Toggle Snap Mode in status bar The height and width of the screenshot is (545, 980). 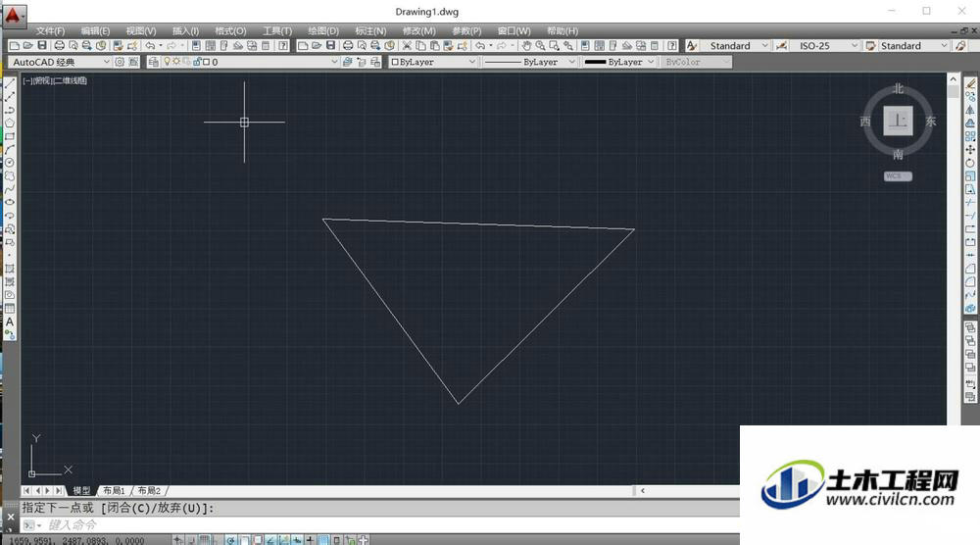coord(191,540)
